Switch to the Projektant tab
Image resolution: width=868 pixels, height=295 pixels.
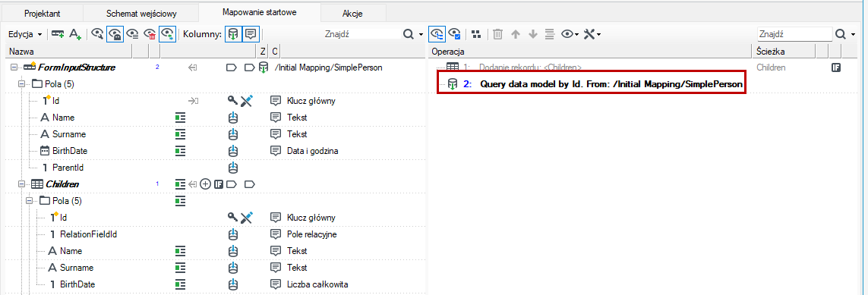[x=42, y=13]
